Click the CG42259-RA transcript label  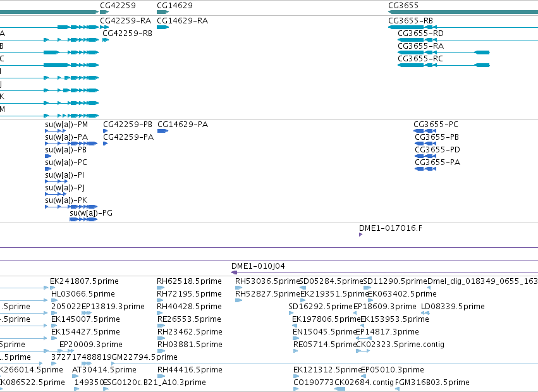126,21
